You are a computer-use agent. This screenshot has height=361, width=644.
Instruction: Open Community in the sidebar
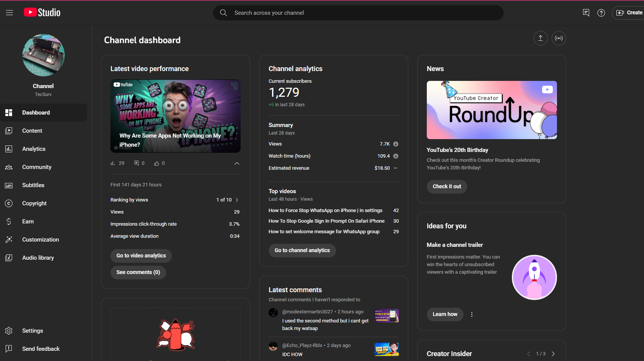click(44, 167)
